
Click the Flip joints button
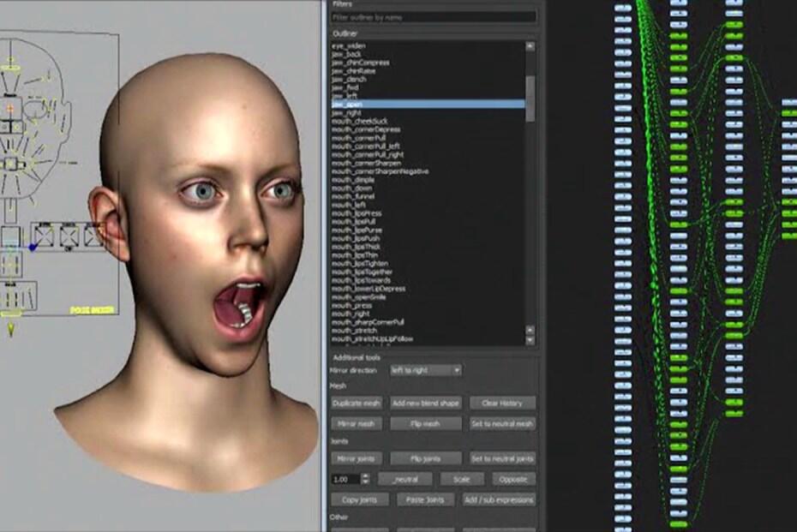(x=425, y=458)
